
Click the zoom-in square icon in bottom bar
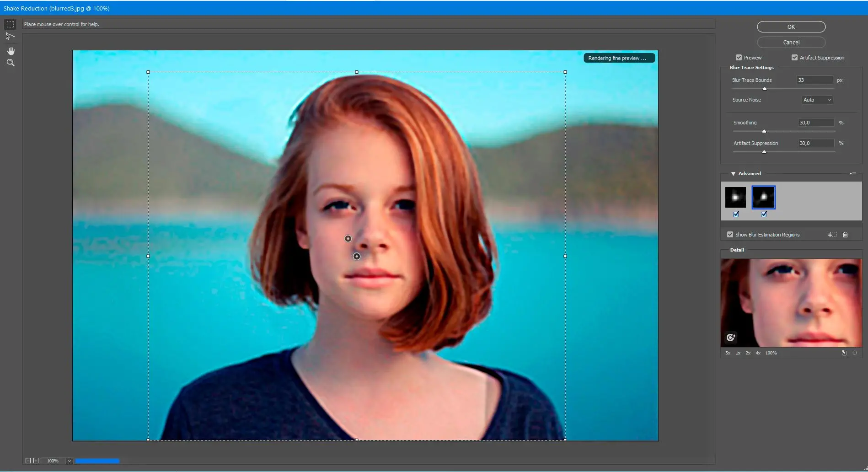tap(36, 461)
